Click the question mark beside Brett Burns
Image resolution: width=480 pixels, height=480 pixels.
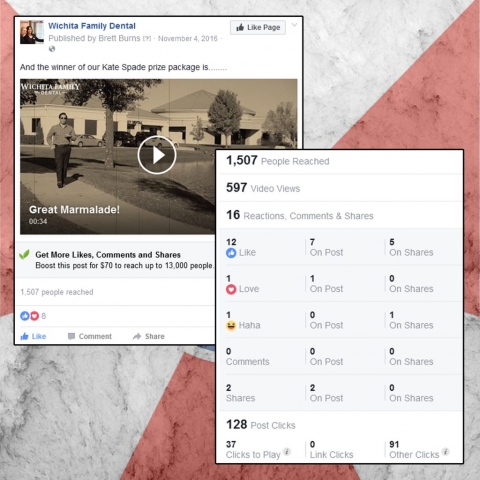click(147, 39)
